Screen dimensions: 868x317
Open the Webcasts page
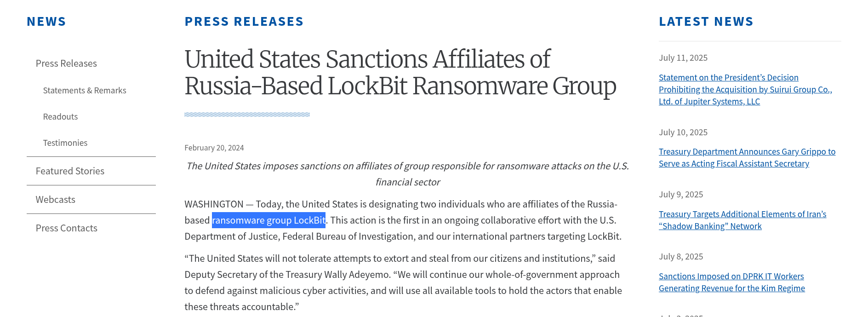click(56, 200)
